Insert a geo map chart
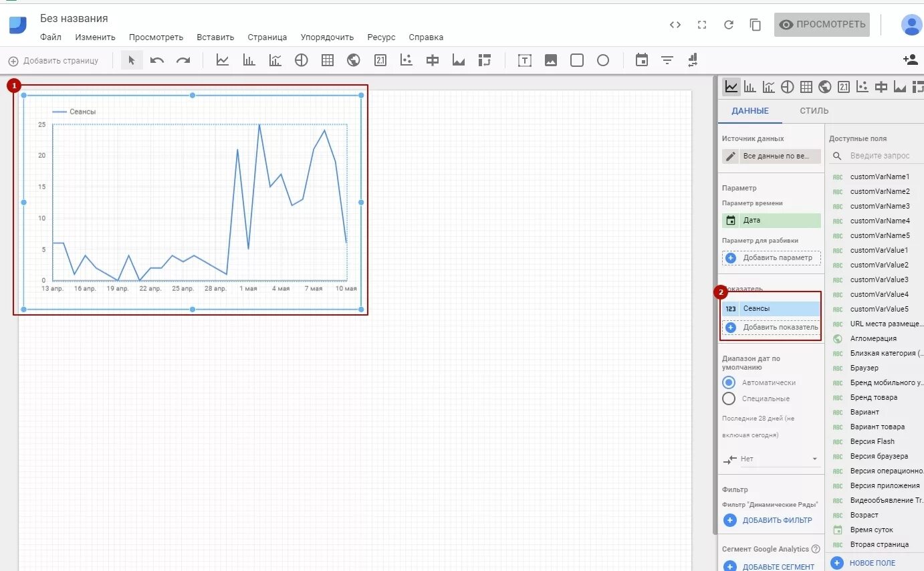 click(354, 60)
